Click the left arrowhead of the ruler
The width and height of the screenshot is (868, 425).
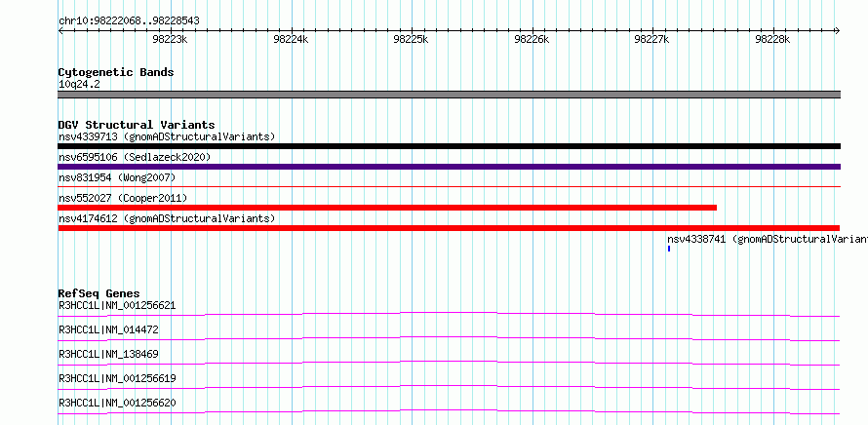point(60,31)
